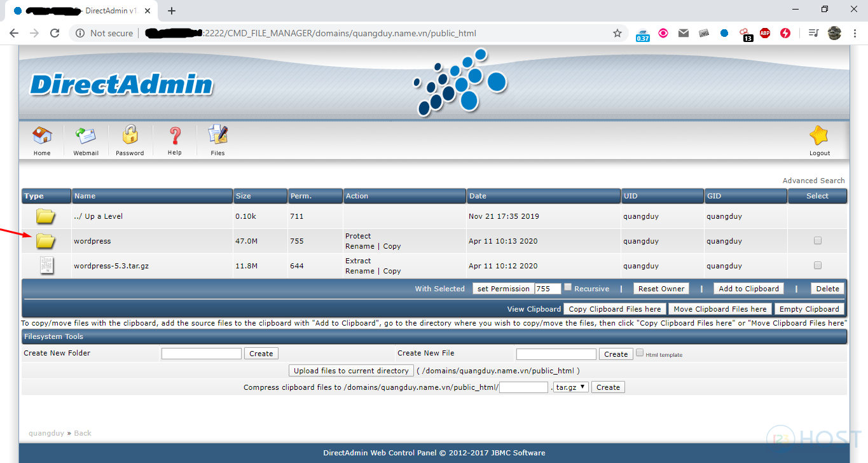
Task: Open the Webmail icon
Action: point(86,135)
